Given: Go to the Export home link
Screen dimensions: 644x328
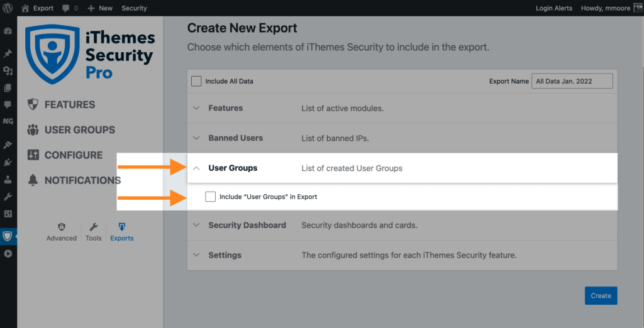Looking at the screenshot, I should (x=37, y=8).
